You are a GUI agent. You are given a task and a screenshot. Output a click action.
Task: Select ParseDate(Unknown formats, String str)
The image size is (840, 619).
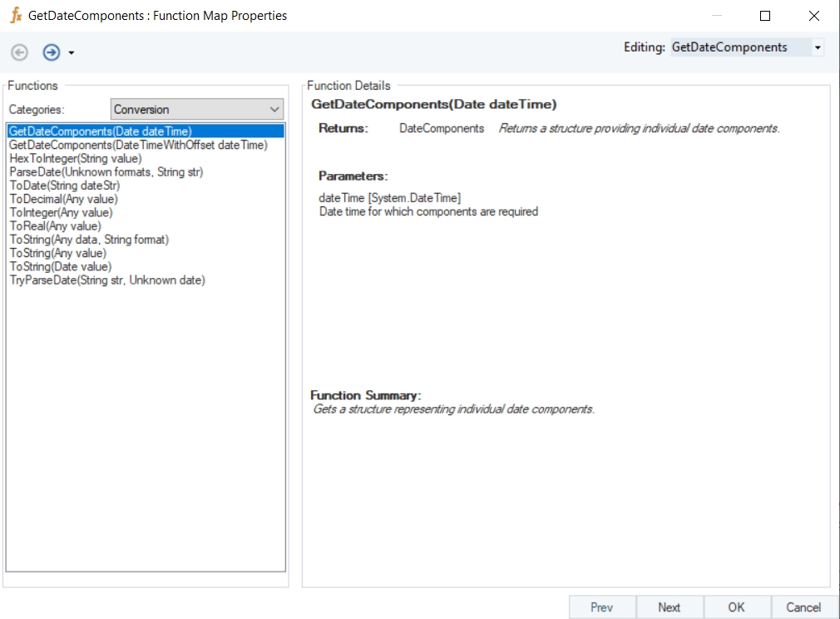(106, 172)
